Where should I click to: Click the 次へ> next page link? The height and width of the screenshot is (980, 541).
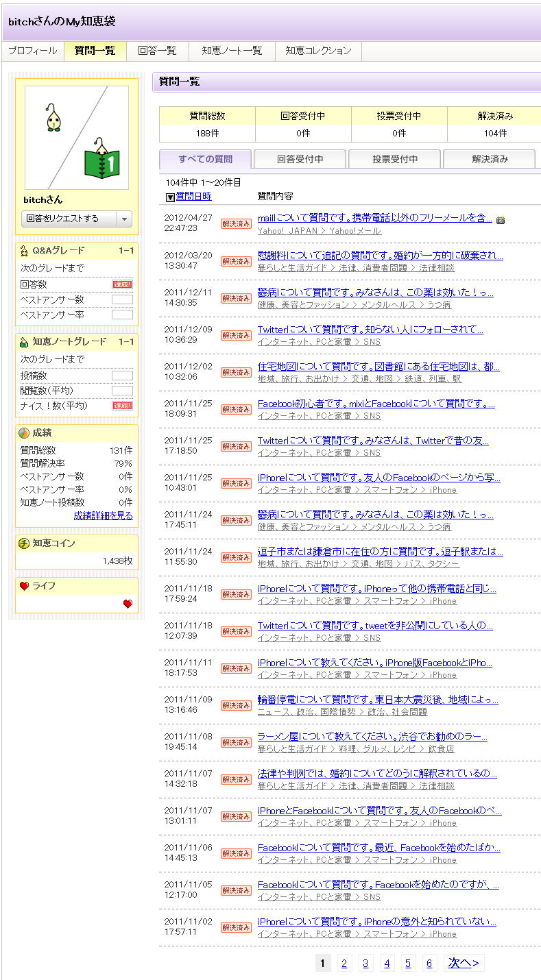pyautogui.click(x=464, y=964)
